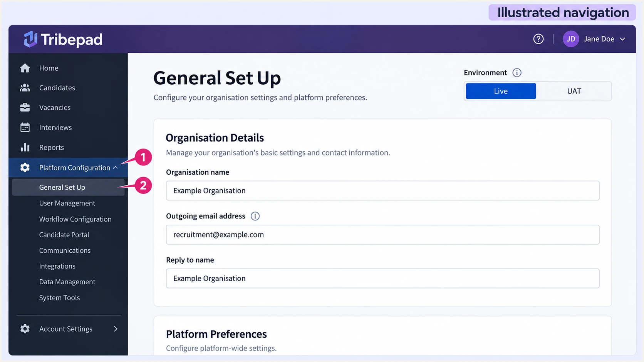644x362 pixels.
Task: Click the JD user avatar
Action: pyautogui.click(x=571, y=39)
